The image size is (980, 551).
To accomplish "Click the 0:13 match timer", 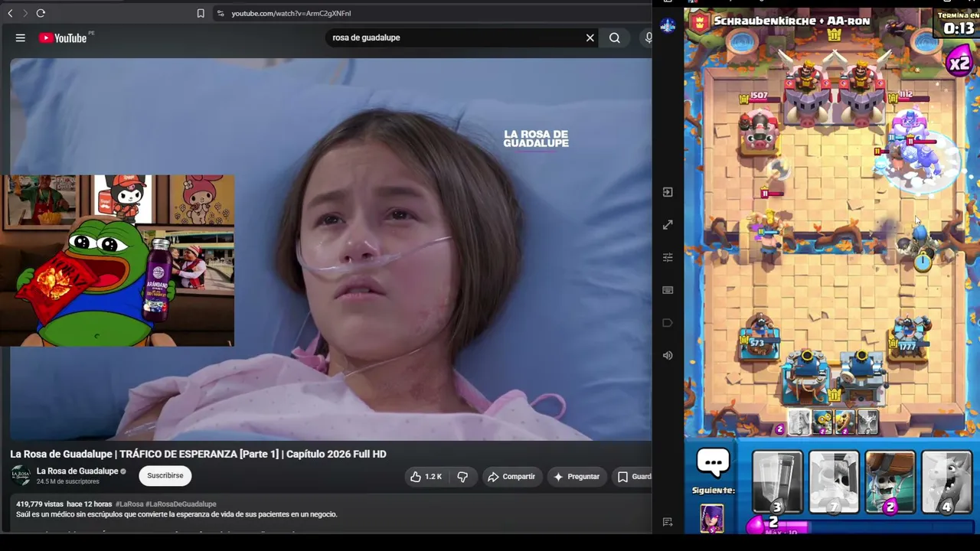I will pos(959,28).
